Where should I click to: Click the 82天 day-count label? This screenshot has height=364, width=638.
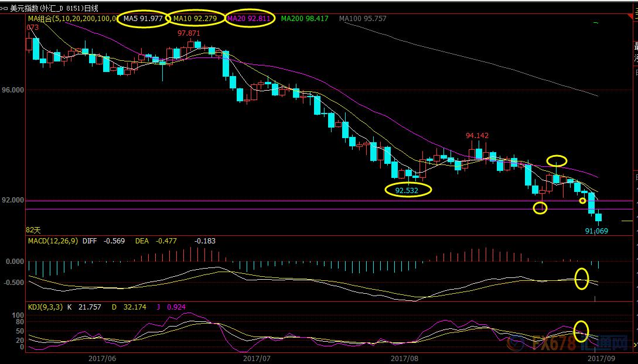33,230
